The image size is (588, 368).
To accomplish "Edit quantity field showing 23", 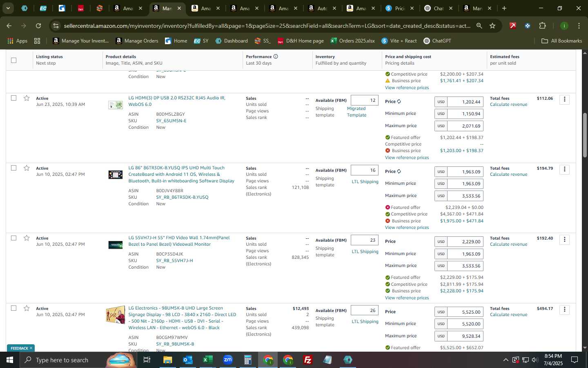I will (x=364, y=240).
